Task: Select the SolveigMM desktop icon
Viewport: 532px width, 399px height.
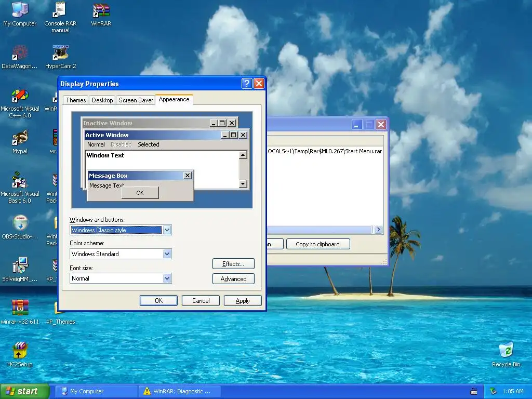Action: pos(20,270)
